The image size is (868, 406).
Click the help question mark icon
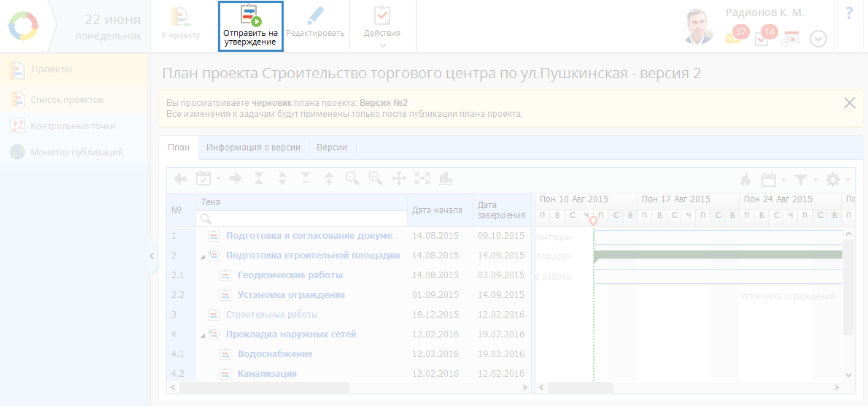849,13
